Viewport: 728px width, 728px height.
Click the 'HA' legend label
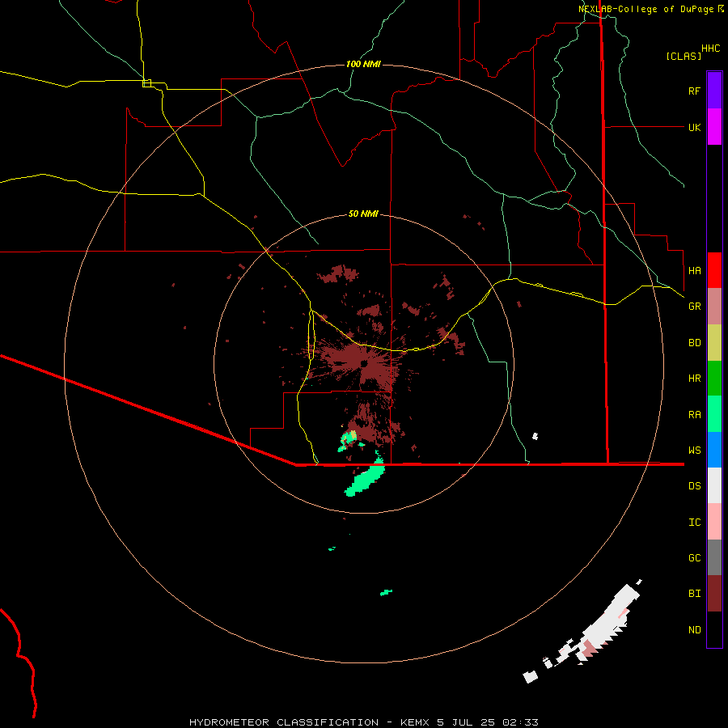[x=694, y=270]
